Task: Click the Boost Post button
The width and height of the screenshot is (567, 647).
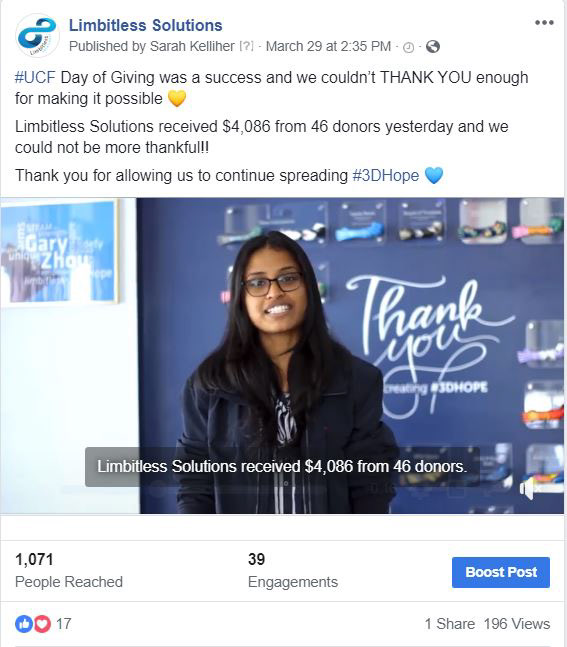Action: [x=501, y=572]
